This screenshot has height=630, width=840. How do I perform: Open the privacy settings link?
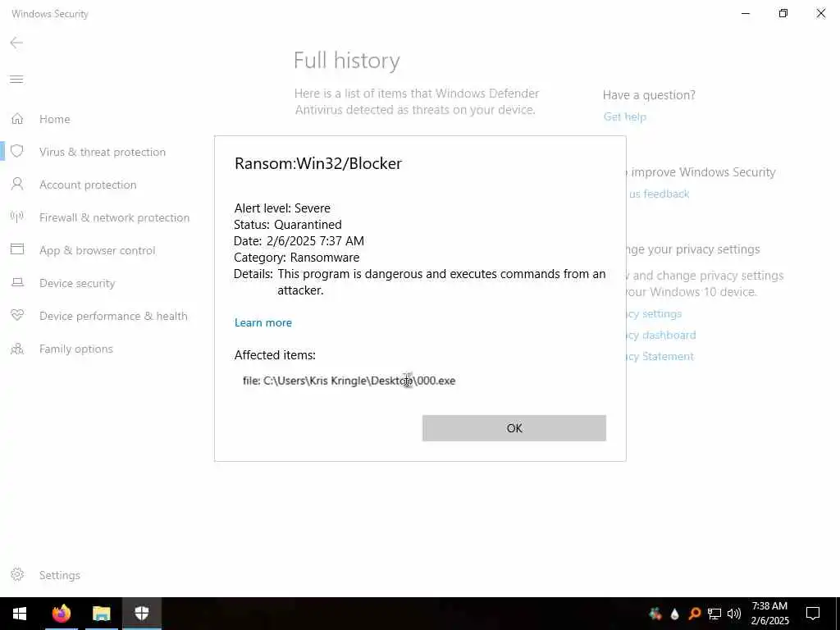click(654, 314)
